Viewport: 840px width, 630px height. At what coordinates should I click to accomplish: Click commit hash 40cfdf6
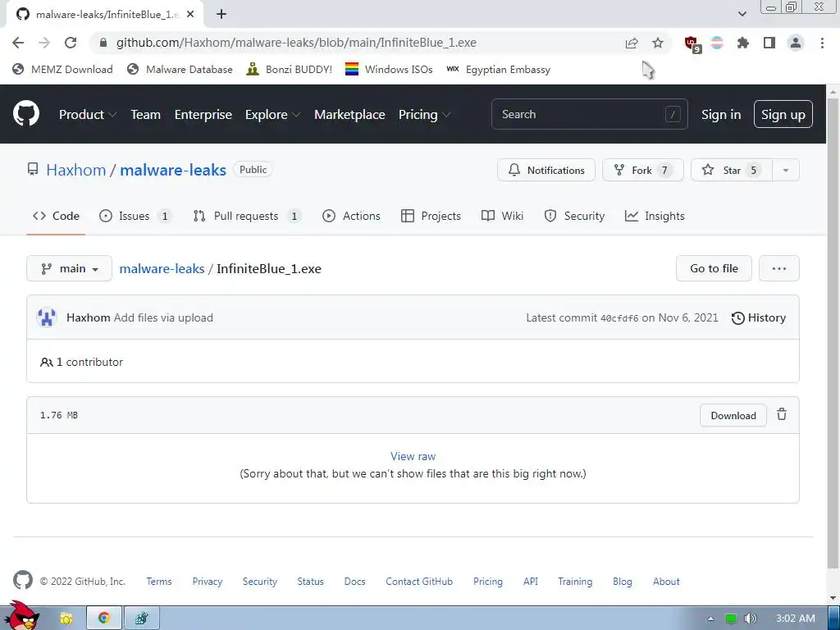[x=619, y=318]
